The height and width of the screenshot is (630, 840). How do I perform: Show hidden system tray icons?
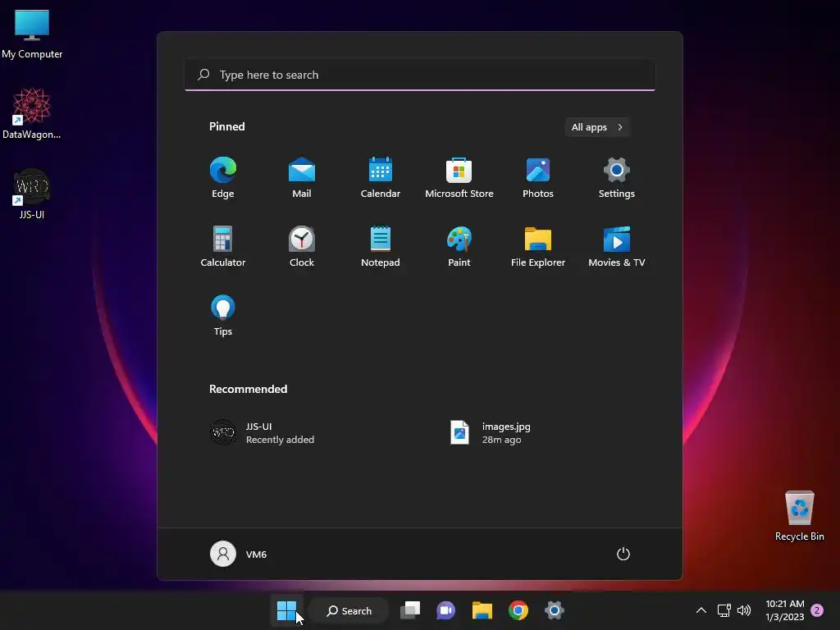[x=701, y=610]
